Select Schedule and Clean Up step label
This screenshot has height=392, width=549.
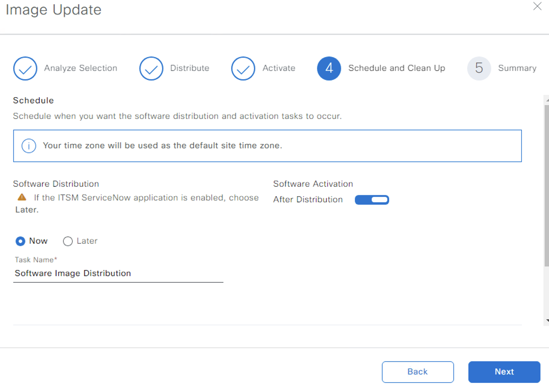397,68
